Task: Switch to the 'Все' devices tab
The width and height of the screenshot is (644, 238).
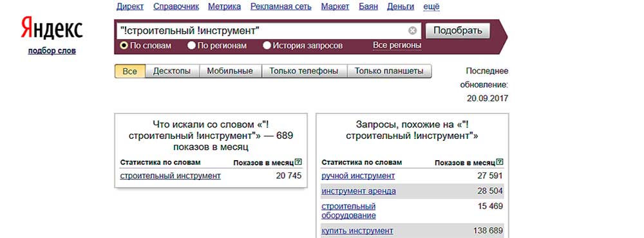Action: point(130,71)
